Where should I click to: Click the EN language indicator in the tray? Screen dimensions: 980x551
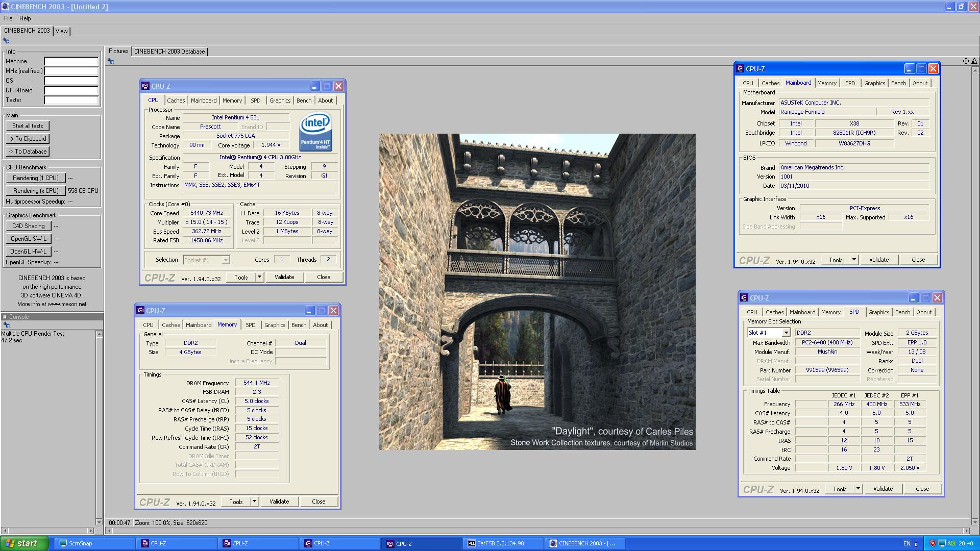pos(907,544)
